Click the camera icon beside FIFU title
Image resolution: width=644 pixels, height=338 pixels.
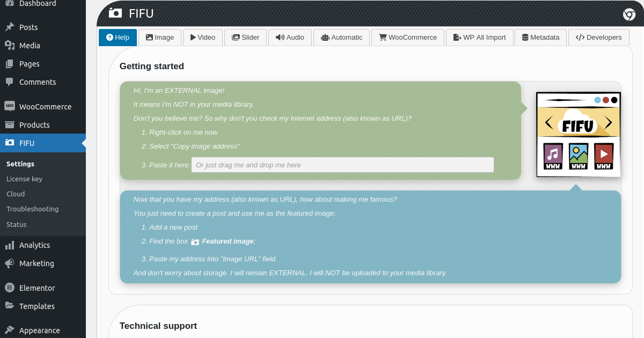(115, 13)
